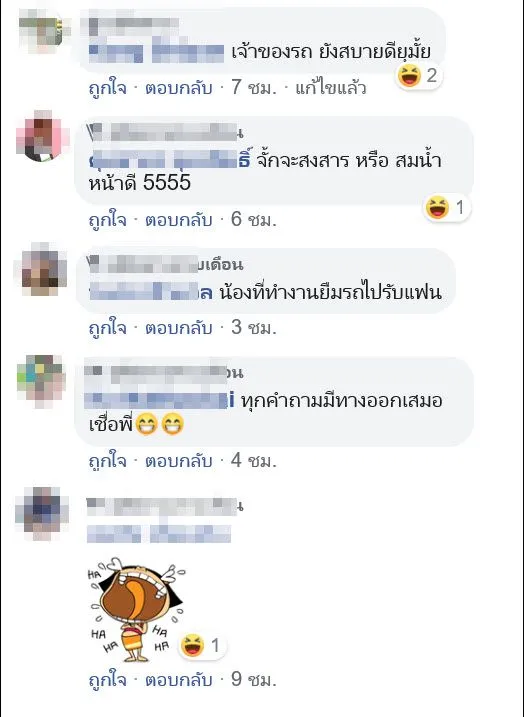
Task: Reply to the comment posted 7 ชม. ago
Action: pyautogui.click(x=179, y=87)
